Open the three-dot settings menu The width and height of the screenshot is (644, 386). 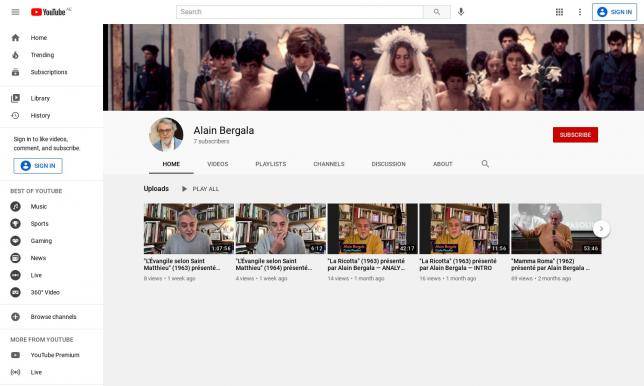pyautogui.click(x=580, y=12)
